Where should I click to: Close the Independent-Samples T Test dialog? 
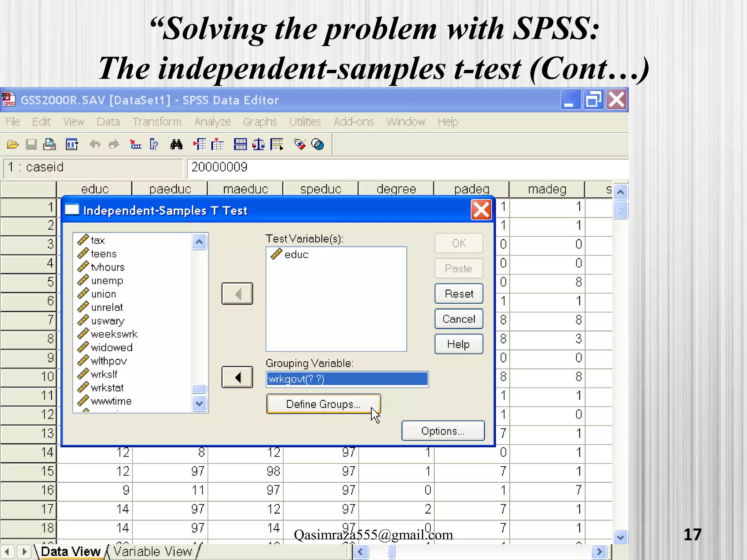481,210
